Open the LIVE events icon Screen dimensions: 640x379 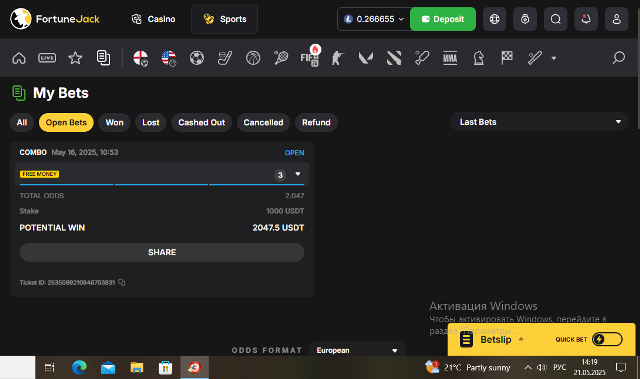[x=47, y=58]
